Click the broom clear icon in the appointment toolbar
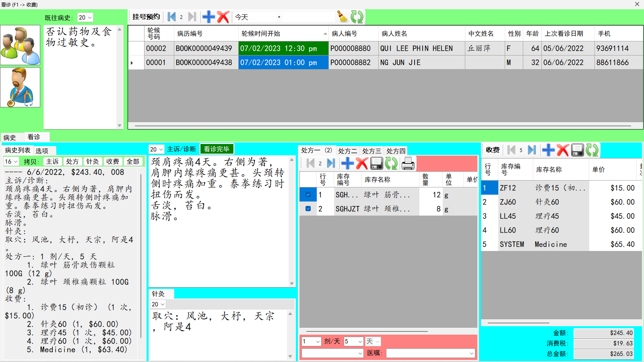Screen dimensions: 644x362 pyautogui.click(x=342, y=17)
